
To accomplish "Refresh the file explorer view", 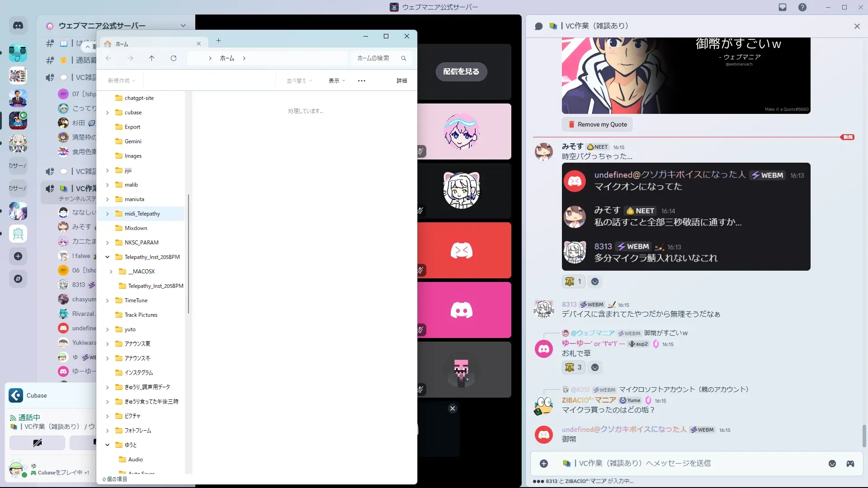I will (x=174, y=58).
